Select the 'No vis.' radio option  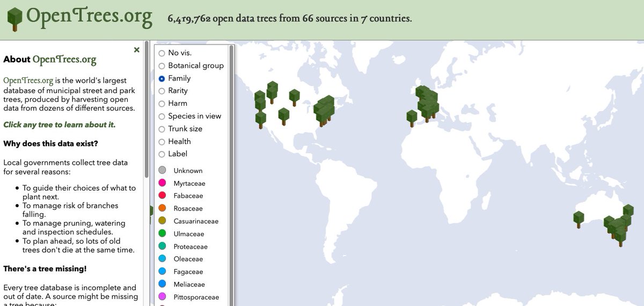(x=162, y=53)
